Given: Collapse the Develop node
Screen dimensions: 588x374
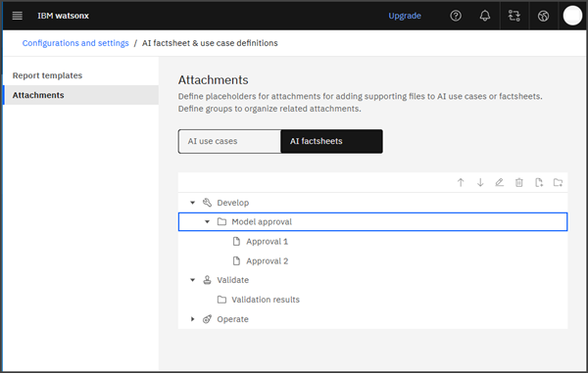Looking at the screenshot, I should pyautogui.click(x=193, y=203).
